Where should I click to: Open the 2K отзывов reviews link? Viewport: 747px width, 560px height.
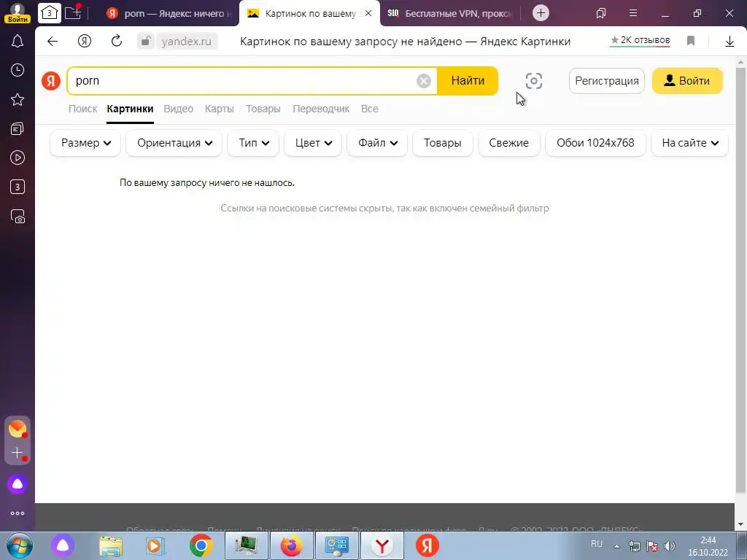pyautogui.click(x=640, y=41)
